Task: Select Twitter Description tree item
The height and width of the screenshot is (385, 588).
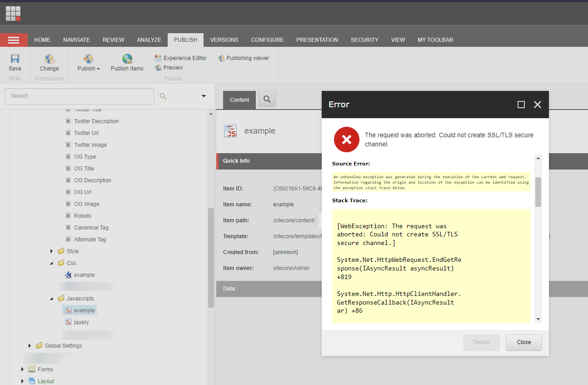Action: 96,121
